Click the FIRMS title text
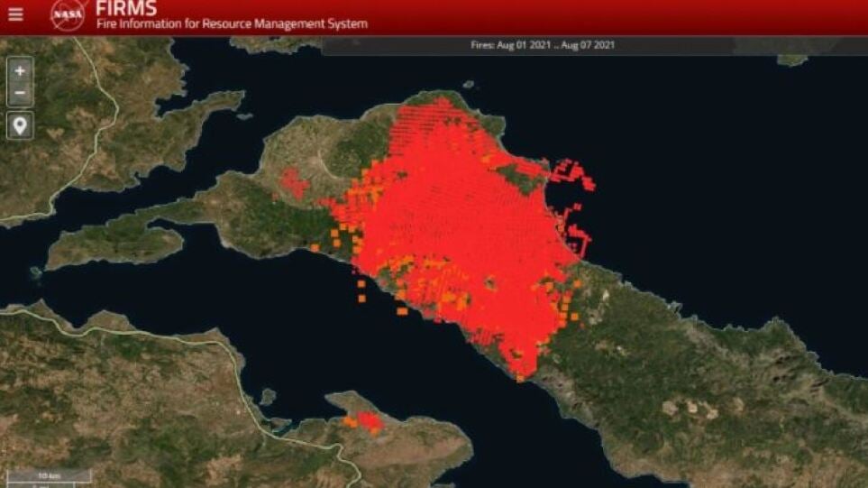Screen dimensions: 868x488 click(x=126, y=9)
